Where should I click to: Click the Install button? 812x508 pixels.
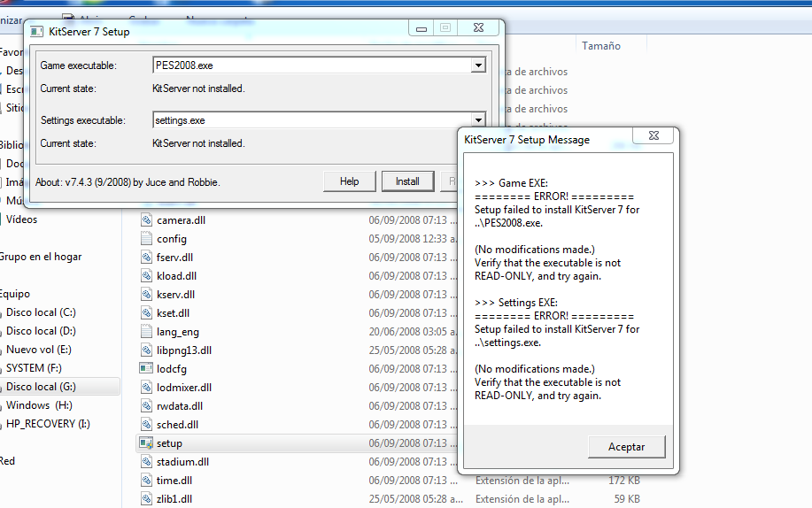pyautogui.click(x=407, y=181)
